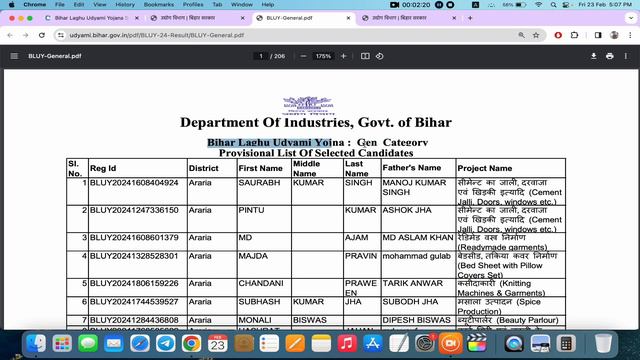Open the Chrome three-dot menu
Viewport: 640px width, 360px height.
point(630,36)
